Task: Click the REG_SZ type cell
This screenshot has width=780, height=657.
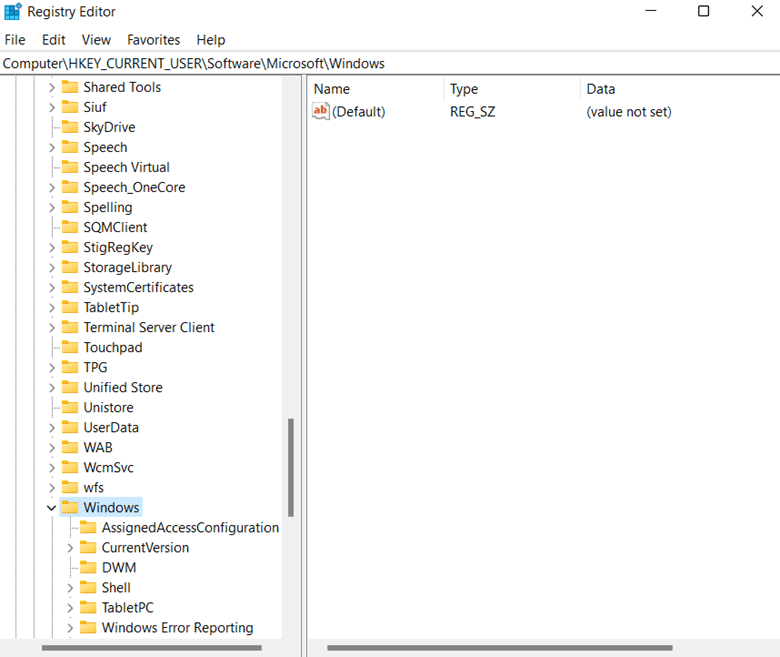Action: 473,112
